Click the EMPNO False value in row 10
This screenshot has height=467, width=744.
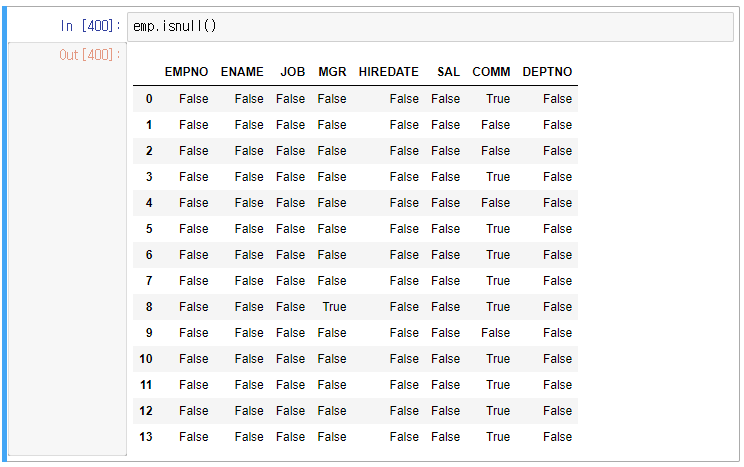click(194, 359)
